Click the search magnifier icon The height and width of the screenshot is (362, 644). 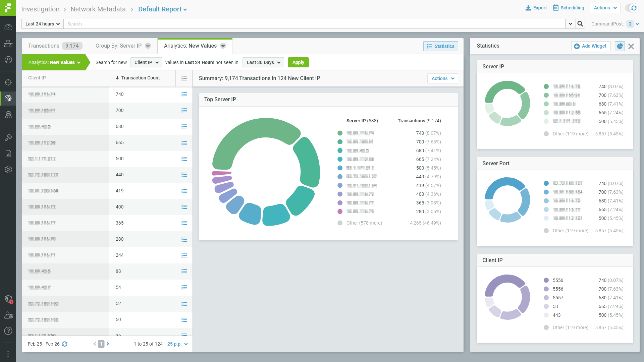click(580, 24)
